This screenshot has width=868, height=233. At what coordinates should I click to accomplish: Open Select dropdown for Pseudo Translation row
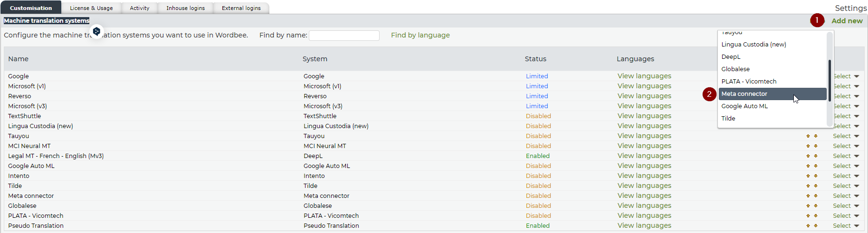point(846,226)
